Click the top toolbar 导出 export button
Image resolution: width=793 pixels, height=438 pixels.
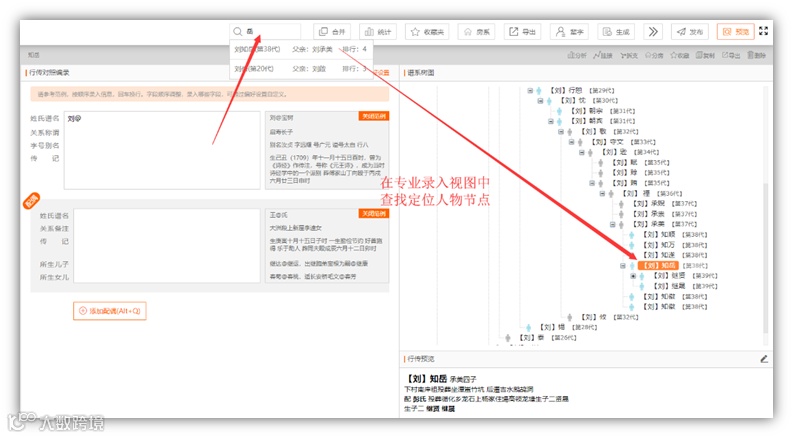click(522, 31)
